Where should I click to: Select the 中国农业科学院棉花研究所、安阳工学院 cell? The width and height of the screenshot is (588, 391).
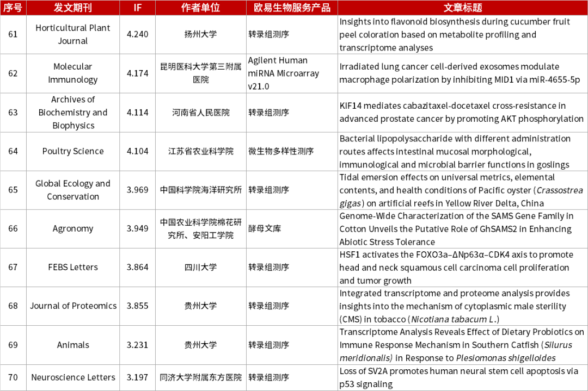click(200, 229)
